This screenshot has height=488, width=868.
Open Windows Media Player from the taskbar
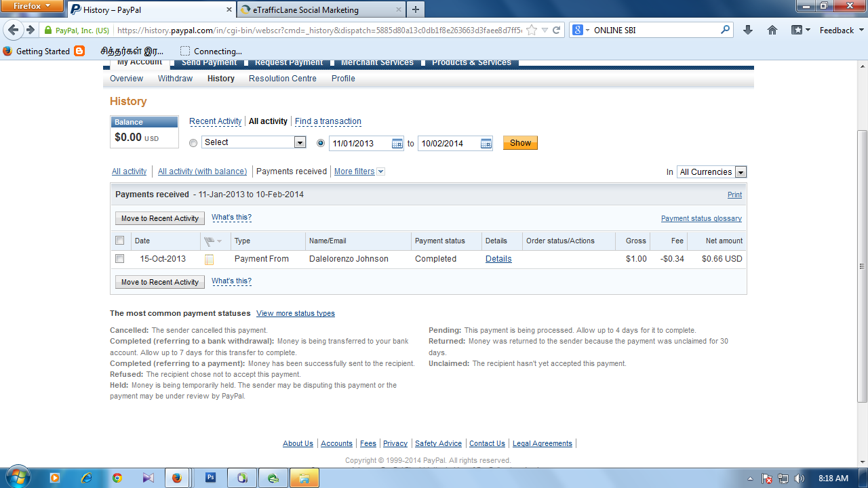coord(56,478)
